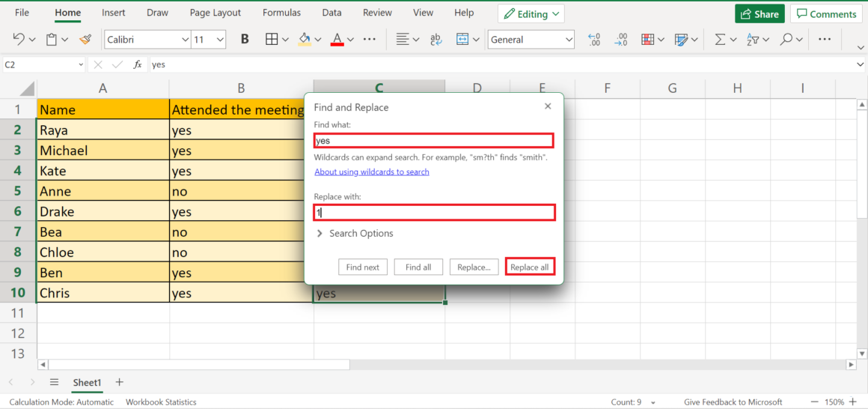The image size is (868, 409).
Task: Select the Sheet1 tab
Action: [88, 382]
